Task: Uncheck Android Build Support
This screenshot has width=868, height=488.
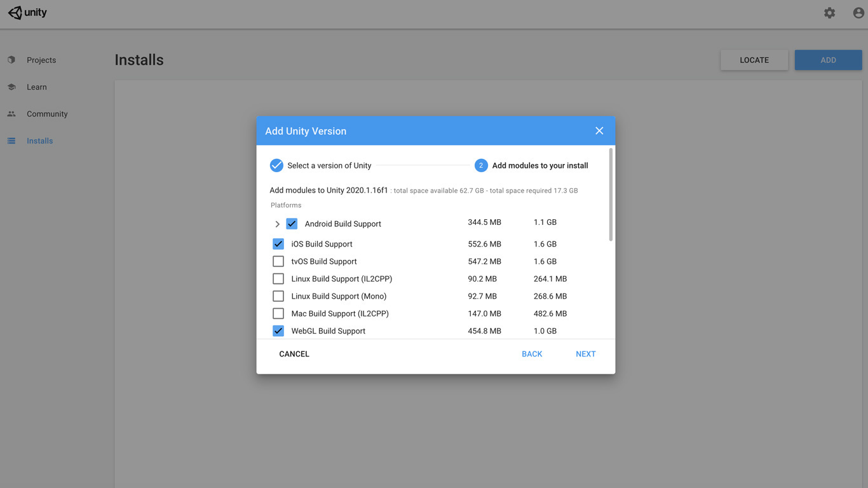Action: coord(292,224)
